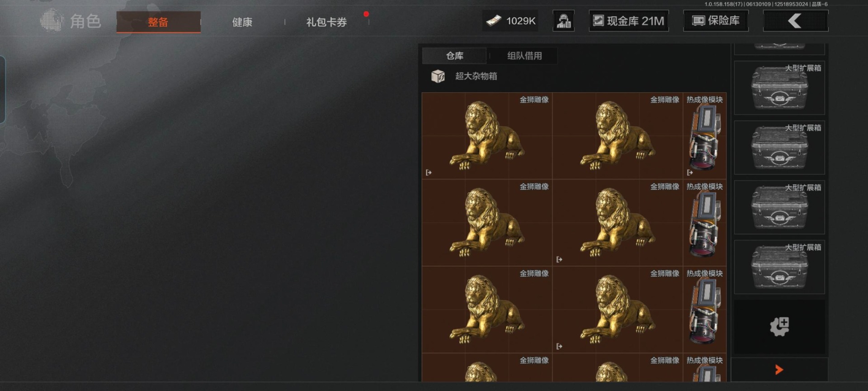Click the export icon on top-left lion statue
868x391 pixels.
429,172
